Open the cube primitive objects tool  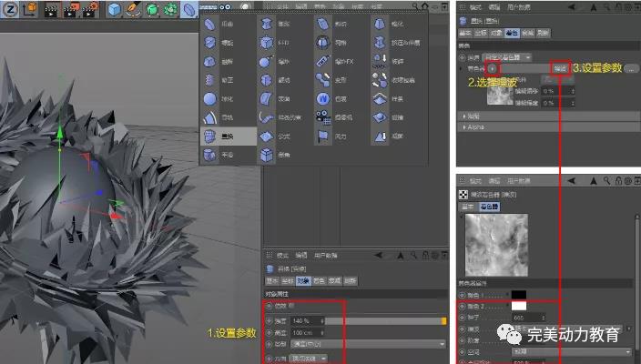point(115,11)
